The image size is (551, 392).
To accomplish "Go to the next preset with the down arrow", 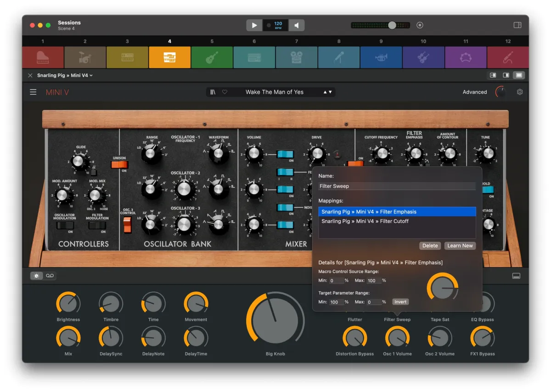I will tap(330, 92).
